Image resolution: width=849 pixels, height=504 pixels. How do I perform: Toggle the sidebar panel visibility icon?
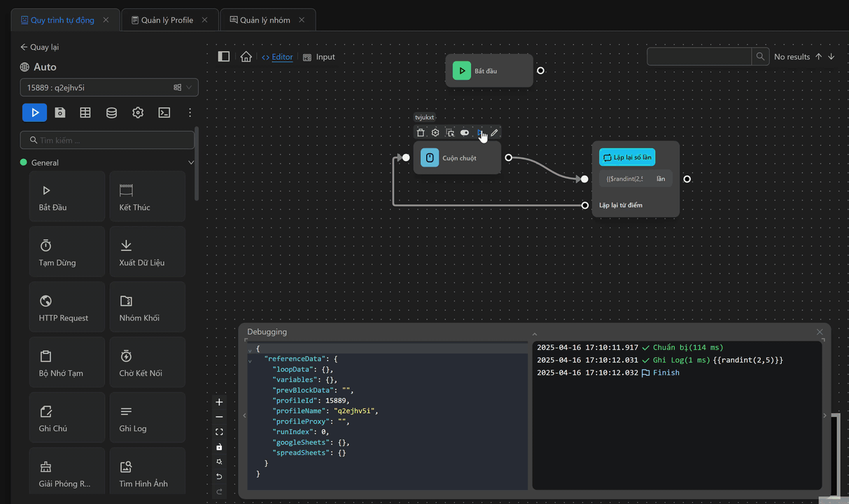pyautogui.click(x=224, y=57)
